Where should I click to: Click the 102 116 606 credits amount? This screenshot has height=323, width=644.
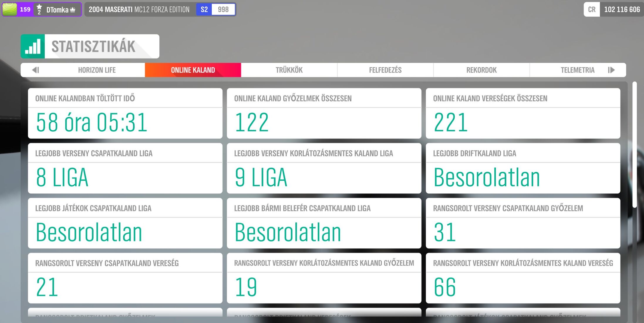tap(622, 9)
